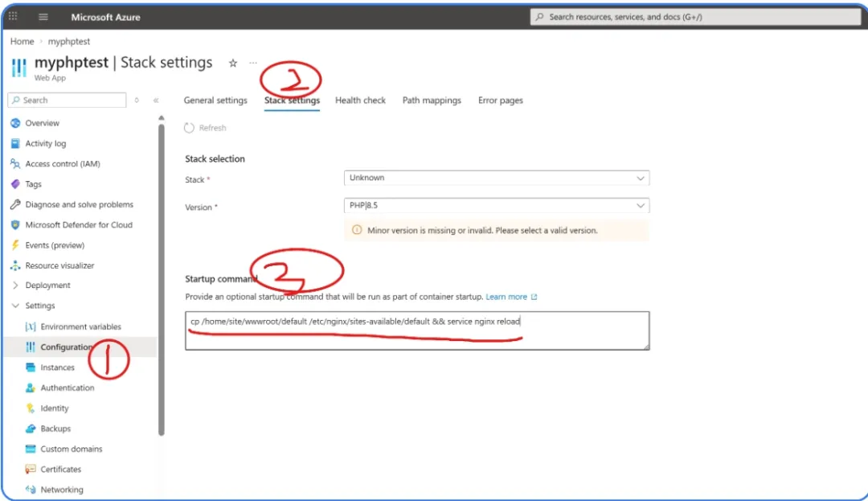Click the Custom domains icon
The width and height of the screenshot is (868, 501).
point(31,449)
